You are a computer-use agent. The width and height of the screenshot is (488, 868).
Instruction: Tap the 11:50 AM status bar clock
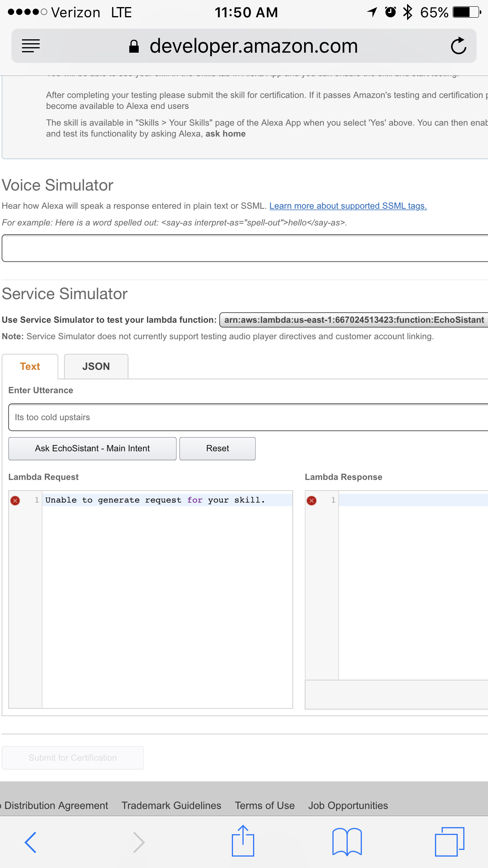tap(246, 12)
